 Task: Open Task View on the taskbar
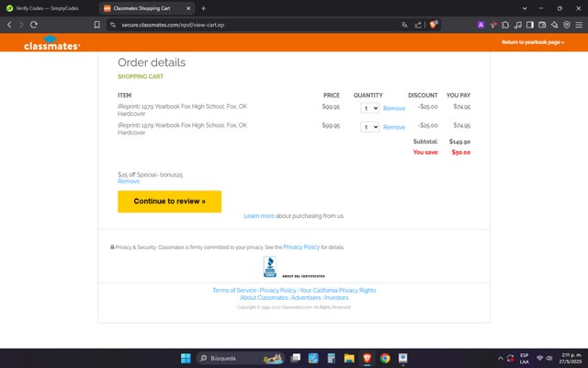[296, 358]
